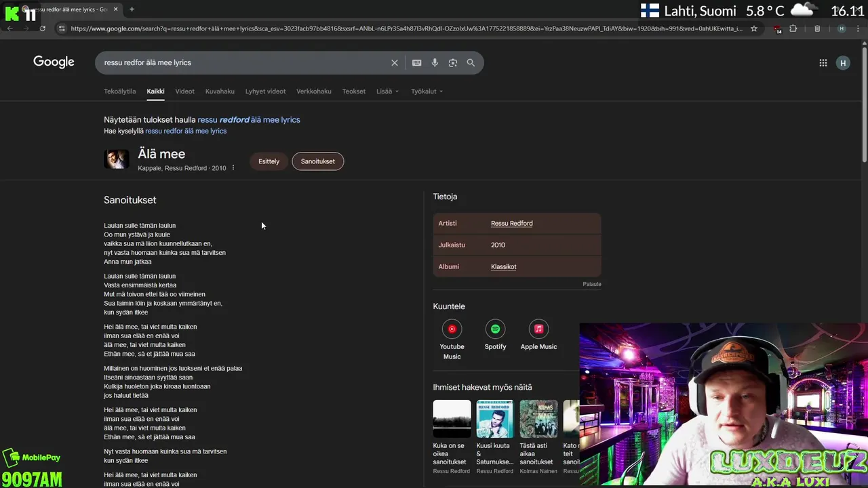
Task: Open the Teokset tab
Action: tap(354, 91)
